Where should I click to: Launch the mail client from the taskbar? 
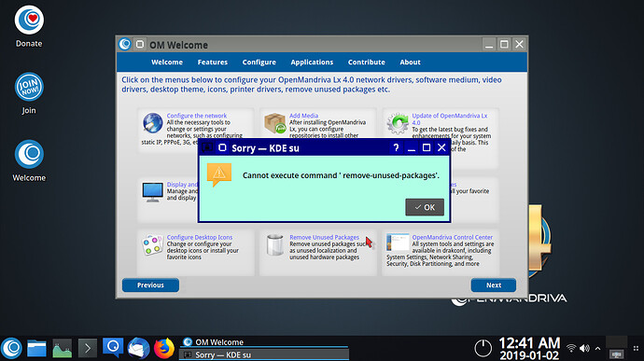click(x=138, y=348)
